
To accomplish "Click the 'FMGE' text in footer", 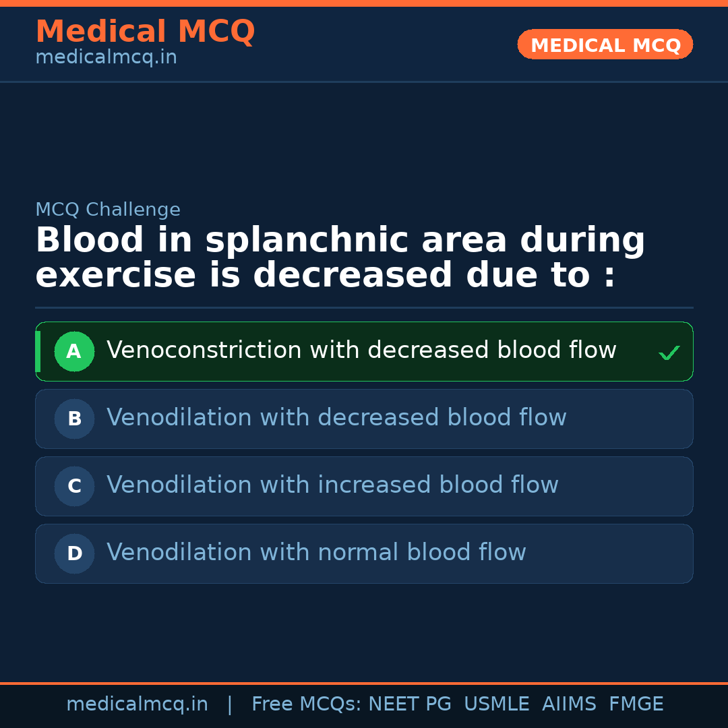I will [636, 704].
